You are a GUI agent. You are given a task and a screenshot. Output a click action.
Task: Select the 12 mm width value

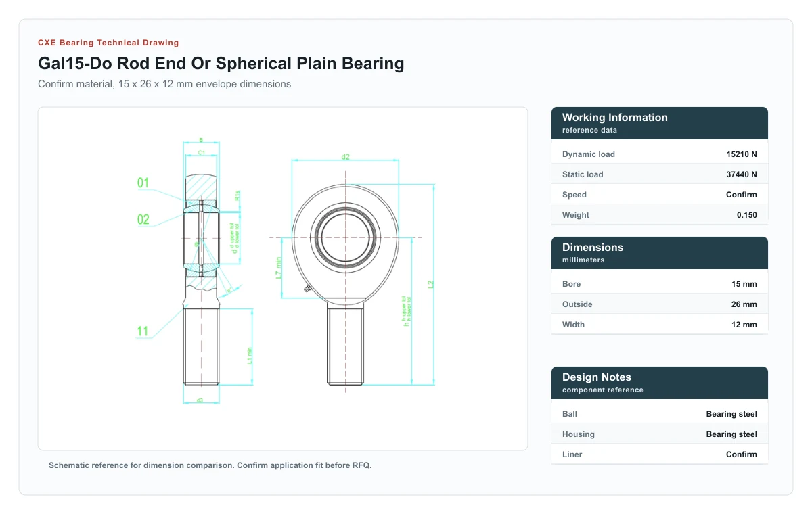[x=744, y=325]
